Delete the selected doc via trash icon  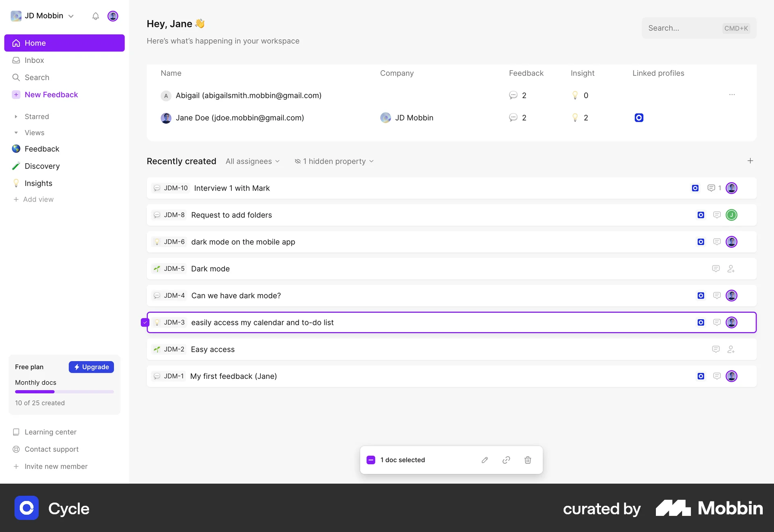(528, 460)
